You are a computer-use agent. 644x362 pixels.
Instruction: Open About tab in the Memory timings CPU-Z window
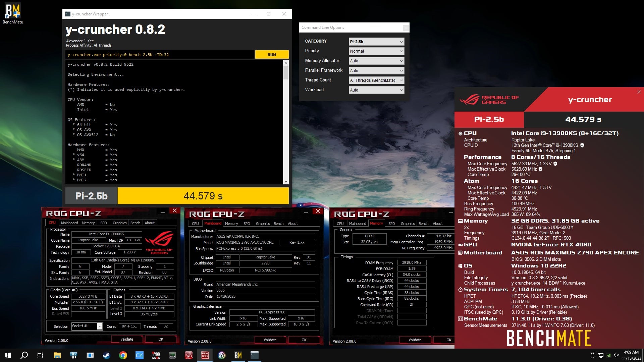click(438, 224)
